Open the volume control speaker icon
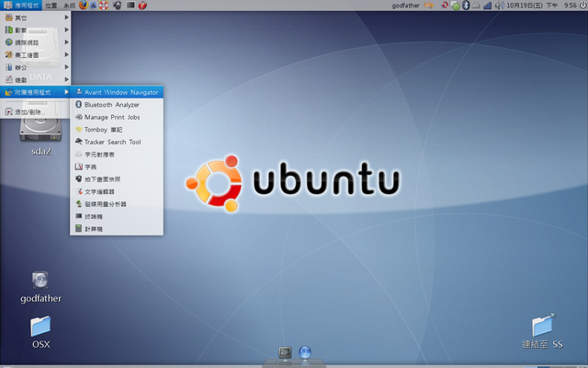This screenshot has height=368, width=588. (x=499, y=6)
